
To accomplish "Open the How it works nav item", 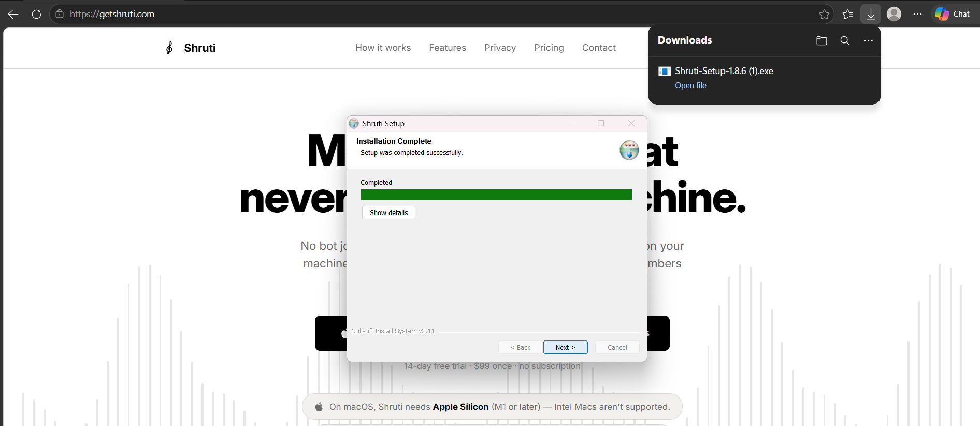I will pyautogui.click(x=383, y=48).
